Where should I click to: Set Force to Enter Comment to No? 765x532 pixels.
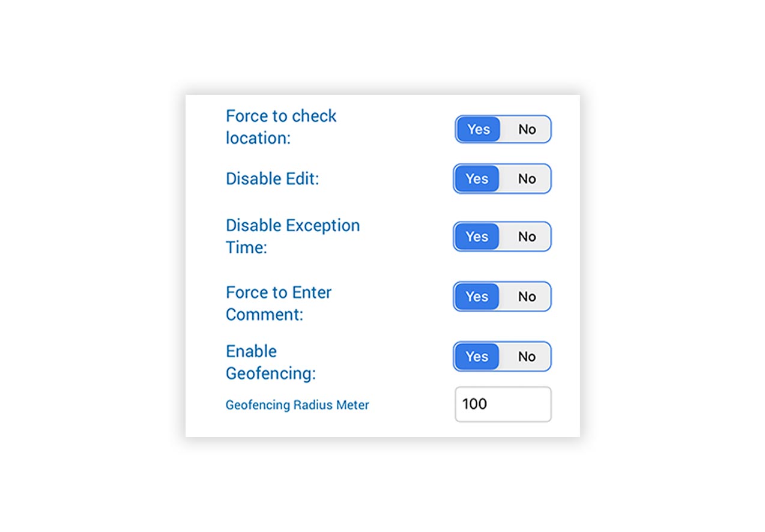527,296
